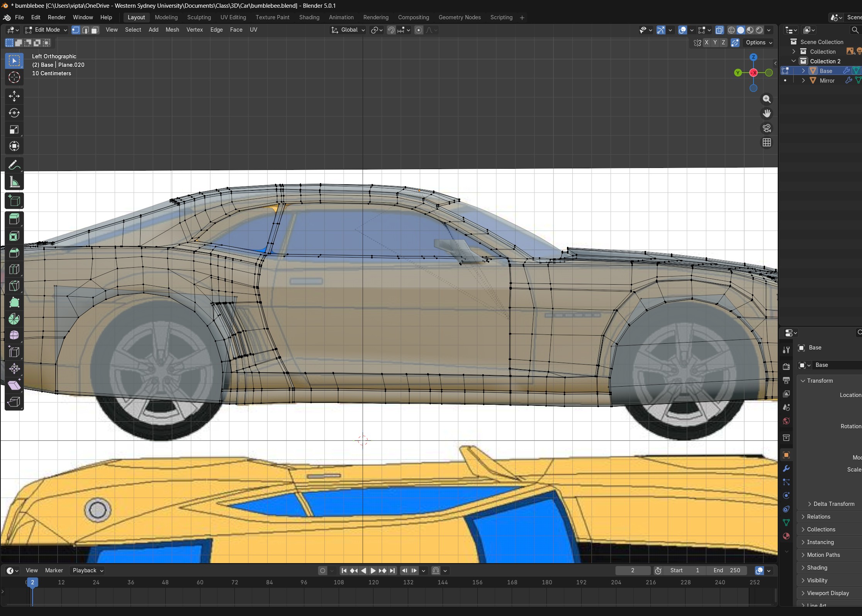Click the End frame field showing 250

click(x=727, y=570)
